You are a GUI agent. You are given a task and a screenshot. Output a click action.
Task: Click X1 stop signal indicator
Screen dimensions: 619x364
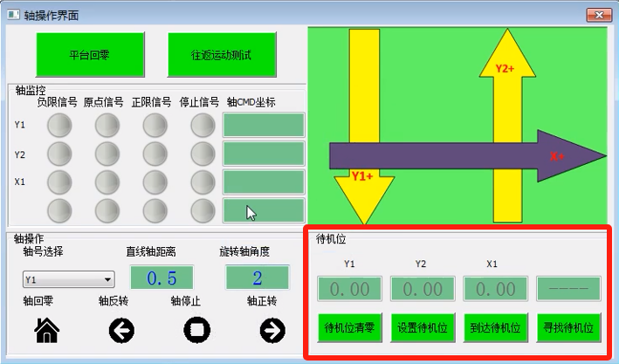202,182
